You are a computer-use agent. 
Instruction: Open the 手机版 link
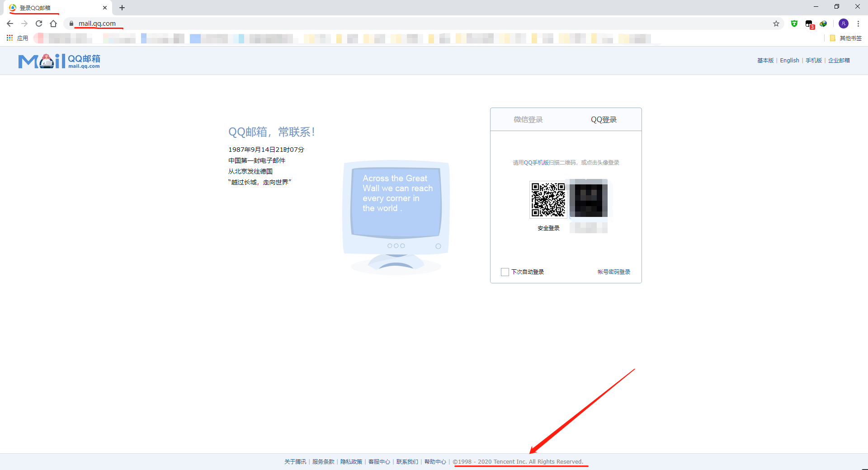click(x=814, y=61)
